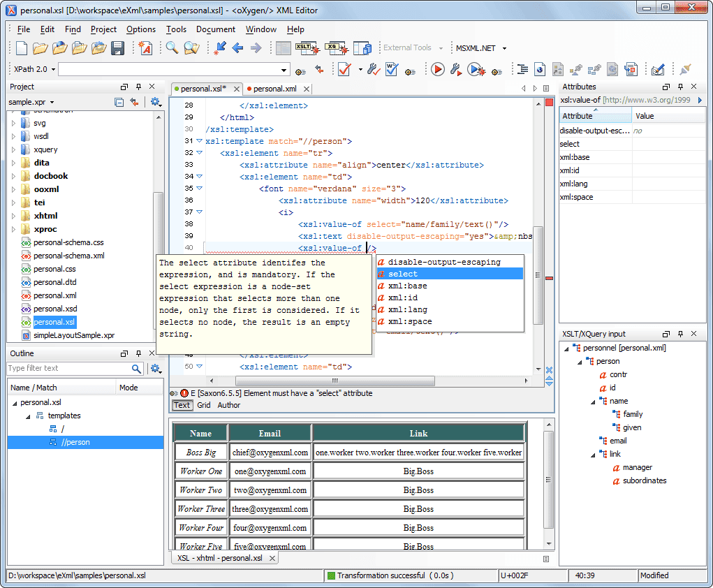Collapse fold marker at line 31

199,141
